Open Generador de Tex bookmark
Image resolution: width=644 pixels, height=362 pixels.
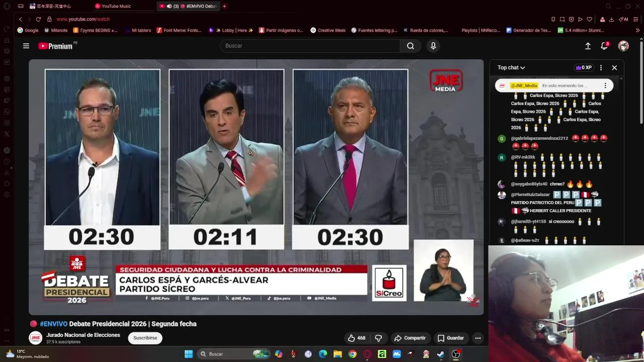click(x=528, y=30)
